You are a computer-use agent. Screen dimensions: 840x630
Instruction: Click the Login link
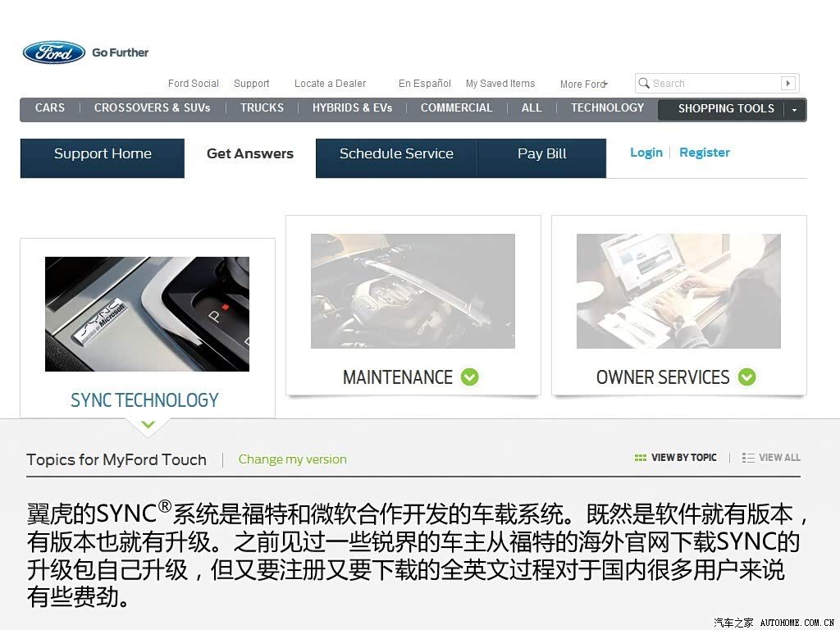[646, 153]
